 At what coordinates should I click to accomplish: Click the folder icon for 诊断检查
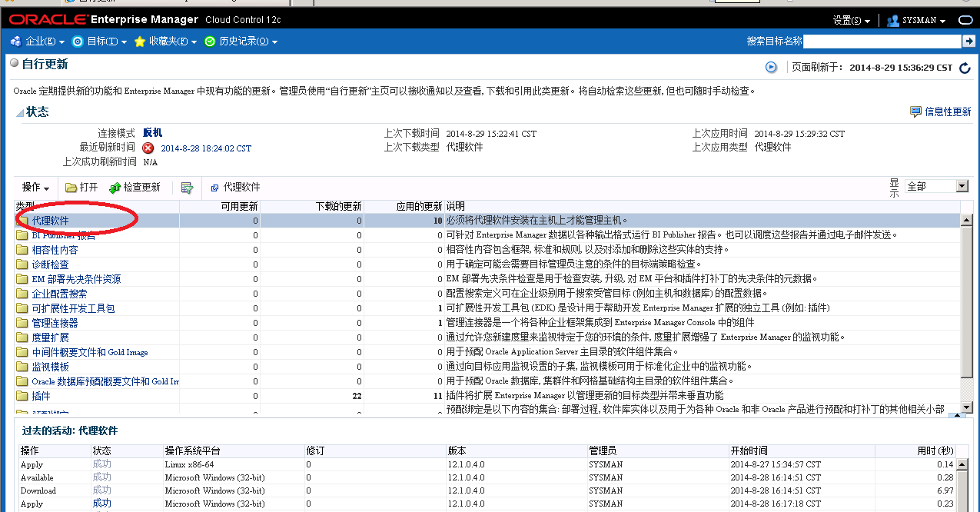(x=23, y=264)
